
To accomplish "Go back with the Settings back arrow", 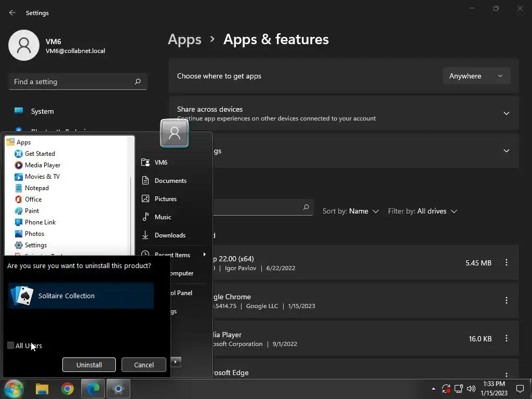I will 12,12.
